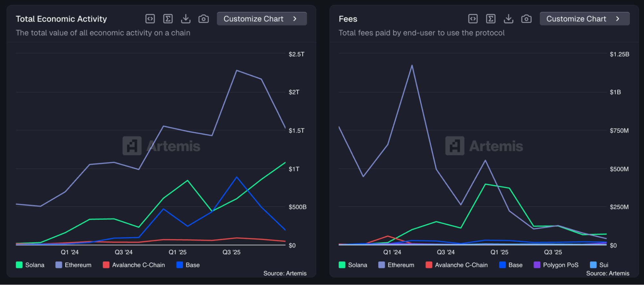Click chevron arrow on Fees Customize Chart
644x285 pixels.
618,19
